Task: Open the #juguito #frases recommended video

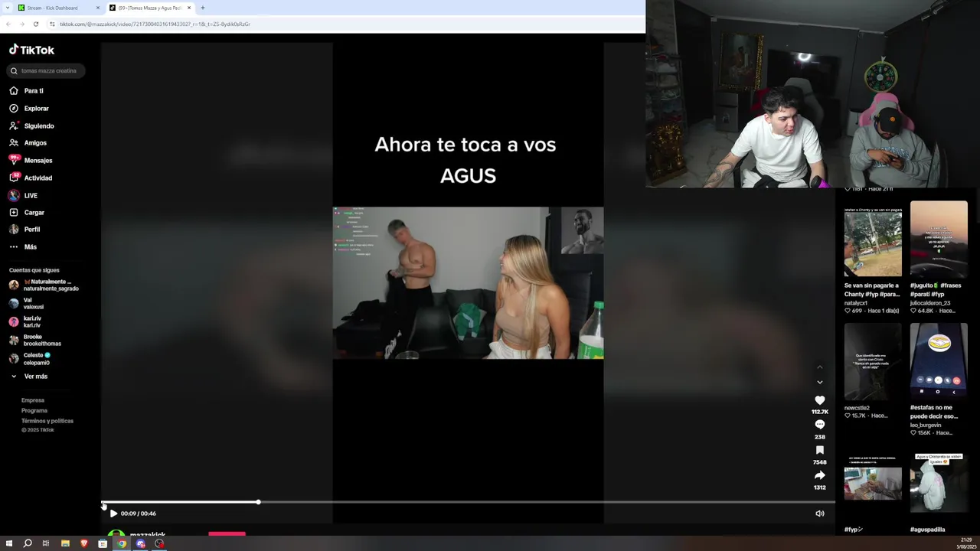Action: click(939, 239)
